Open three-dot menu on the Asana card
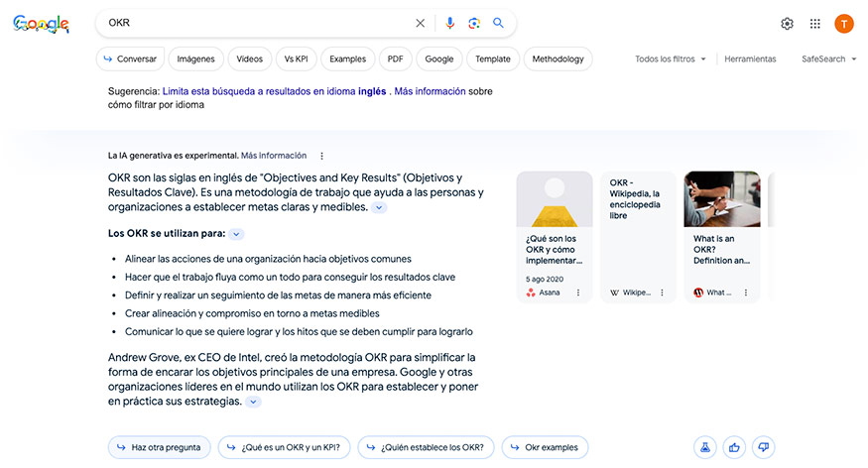Screen dimensions: 868x468 (578, 292)
